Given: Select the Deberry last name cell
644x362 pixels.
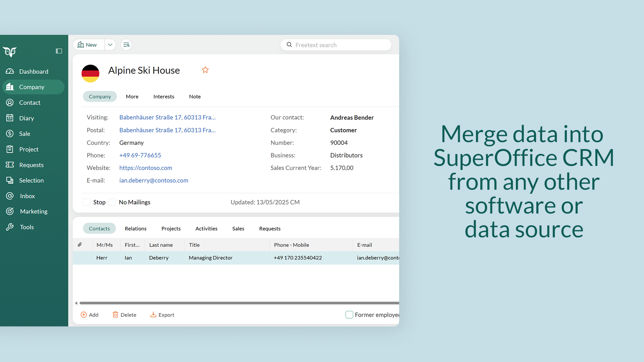Looking at the screenshot, I should (159, 258).
